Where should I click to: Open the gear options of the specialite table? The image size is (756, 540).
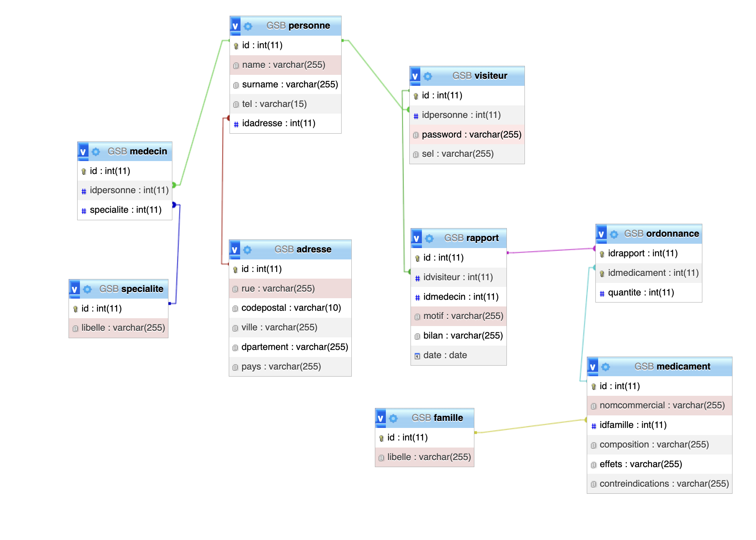click(x=87, y=289)
